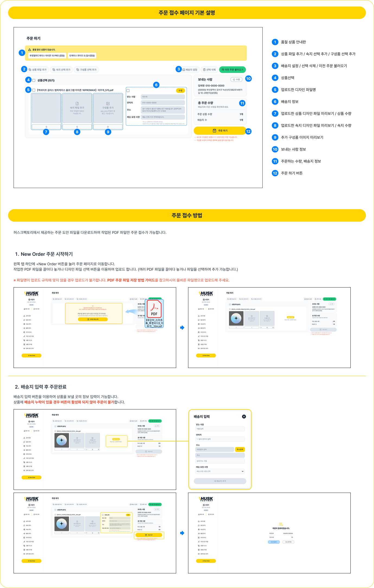The width and height of the screenshot is (374, 588).
Task: Click the yellow 주소검색 button
Action: tap(240, 449)
